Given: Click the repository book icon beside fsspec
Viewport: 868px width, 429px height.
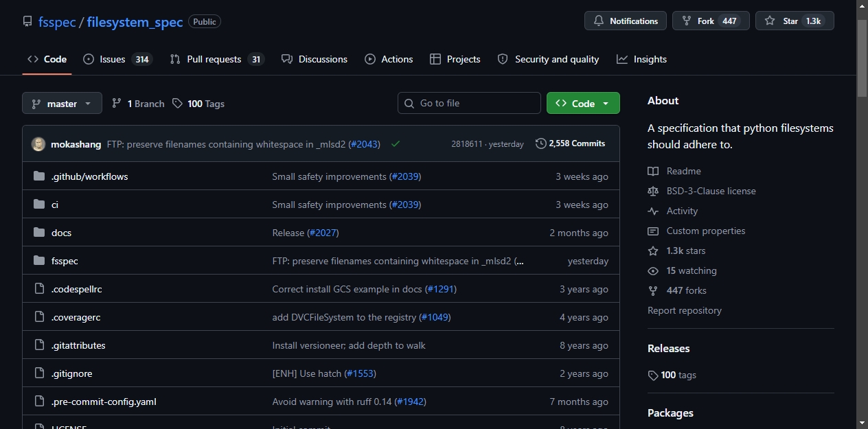Looking at the screenshot, I should [27, 22].
